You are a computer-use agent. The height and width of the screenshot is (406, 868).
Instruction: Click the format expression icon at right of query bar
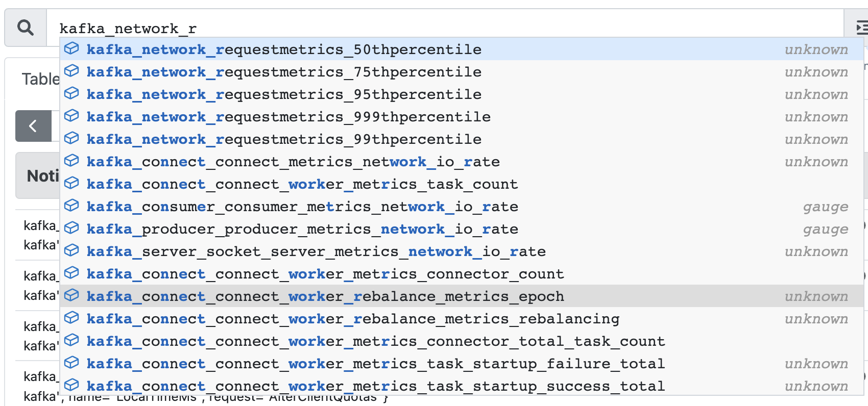click(862, 27)
